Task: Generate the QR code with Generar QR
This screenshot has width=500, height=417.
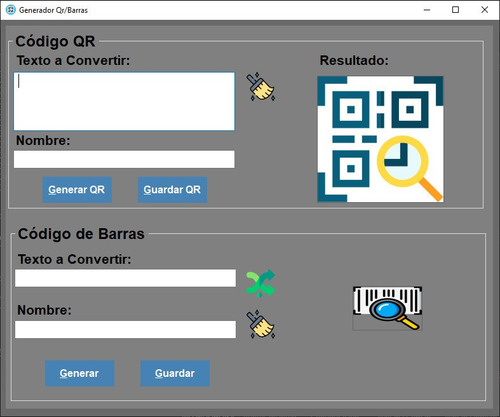Action: [x=77, y=190]
